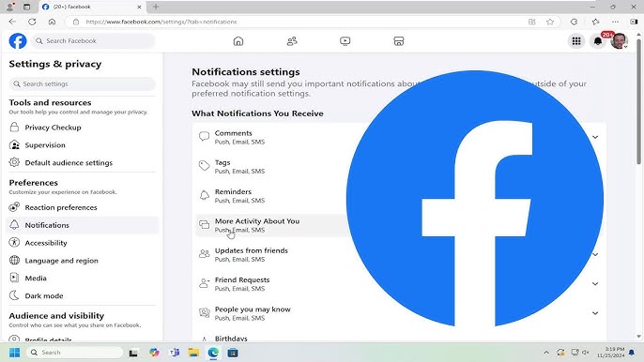Click the Search Facebook field
The image size is (644, 362).
[93, 41]
